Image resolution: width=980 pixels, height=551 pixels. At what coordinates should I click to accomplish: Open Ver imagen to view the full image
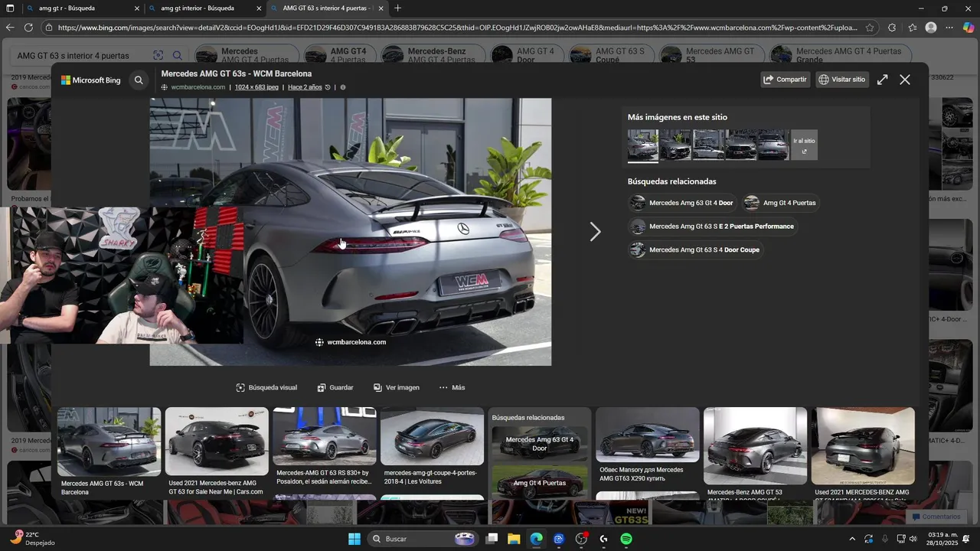tap(397, 388)
